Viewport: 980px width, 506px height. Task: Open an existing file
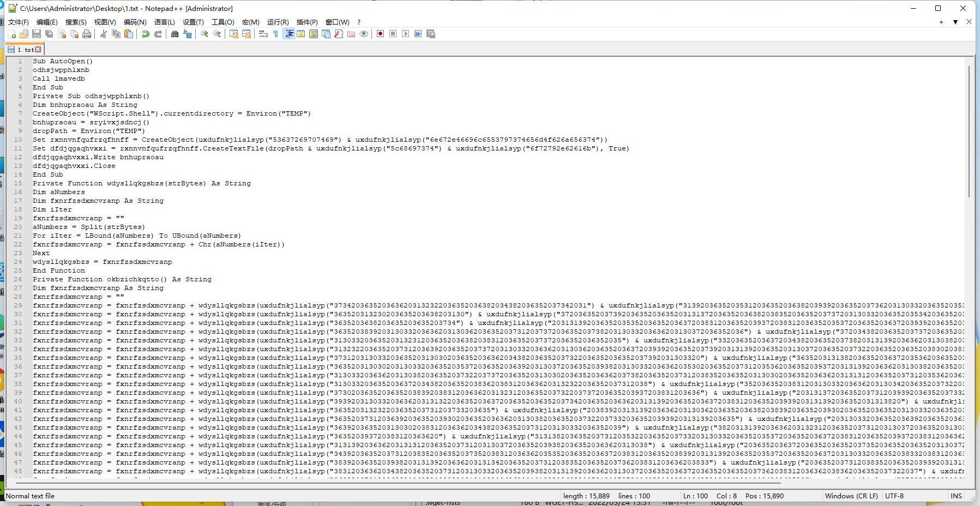tap(25, 34)
